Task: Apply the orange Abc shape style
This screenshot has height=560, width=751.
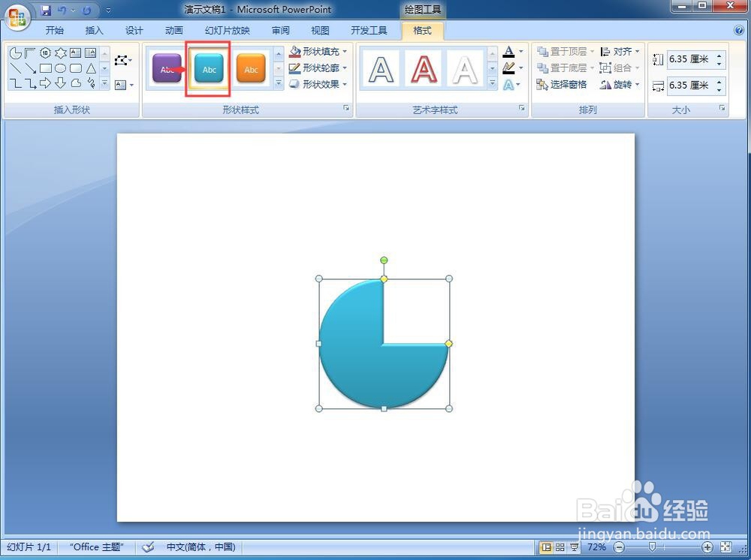Action: [x=251, y=68]
